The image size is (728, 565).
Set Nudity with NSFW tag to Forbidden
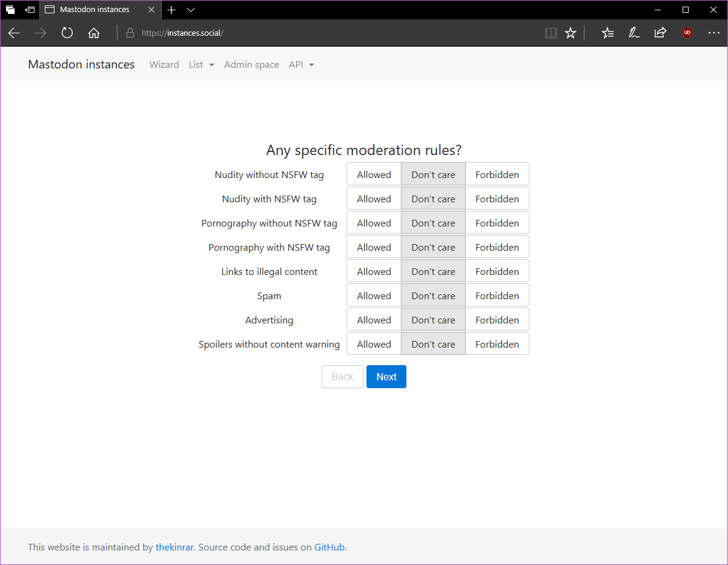click(497, 199)
